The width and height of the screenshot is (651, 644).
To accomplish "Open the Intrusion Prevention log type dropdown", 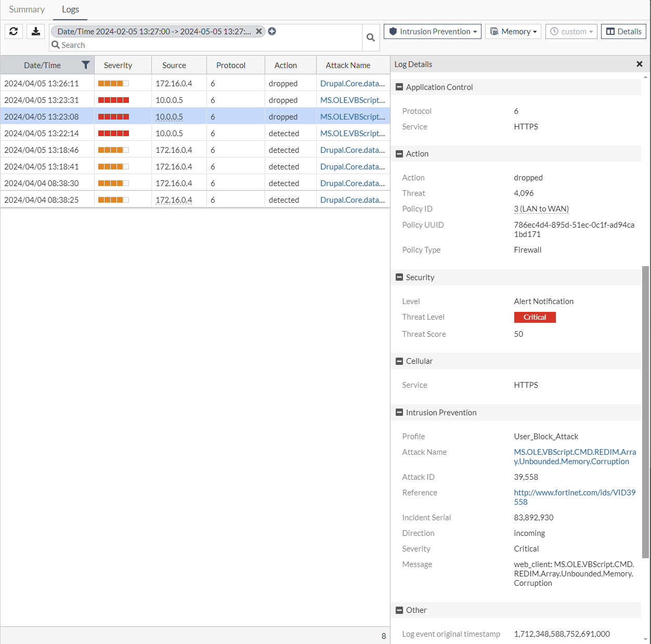I will pyautogui.click(x=433, y=31).
